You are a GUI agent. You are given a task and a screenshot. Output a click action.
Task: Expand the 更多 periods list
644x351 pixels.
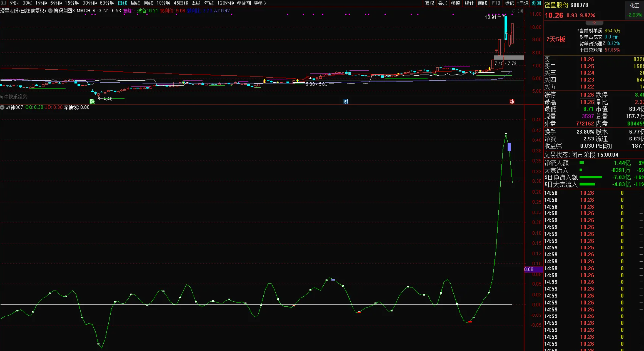260,3
